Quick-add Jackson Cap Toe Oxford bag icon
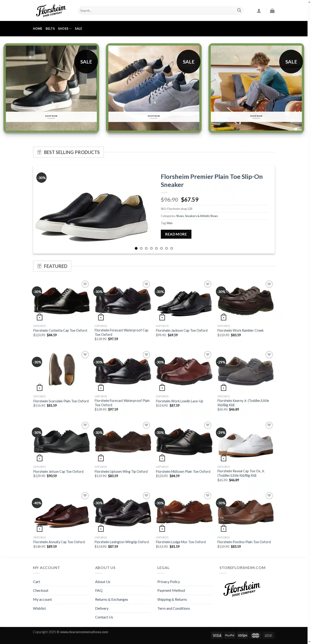Viewport: 311px width, 644px height. (x=162, y=317)
